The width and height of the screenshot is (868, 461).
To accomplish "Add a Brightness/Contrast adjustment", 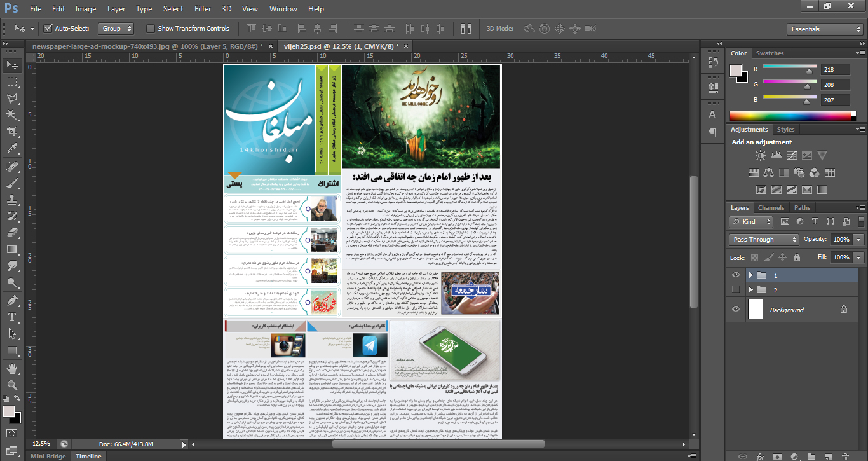I will pyautogui.click(x=761, y=155).
